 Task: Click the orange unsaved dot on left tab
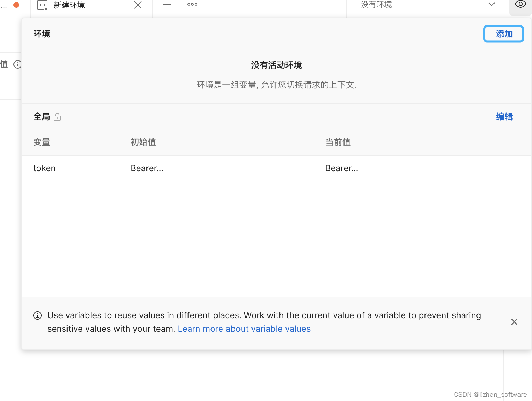(x=16, y=5)
